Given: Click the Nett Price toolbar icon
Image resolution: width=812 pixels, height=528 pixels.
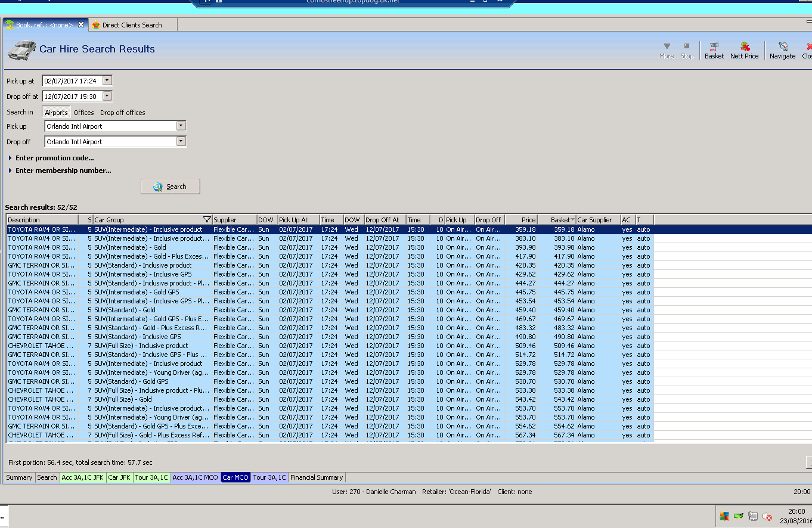Looking at the screenshot, I should 745,46.
